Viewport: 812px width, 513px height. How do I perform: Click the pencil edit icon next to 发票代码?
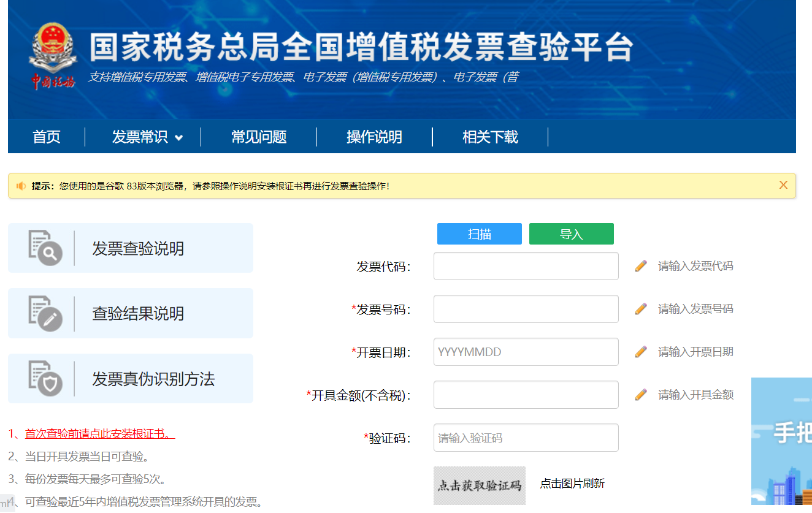pos(640,265)
